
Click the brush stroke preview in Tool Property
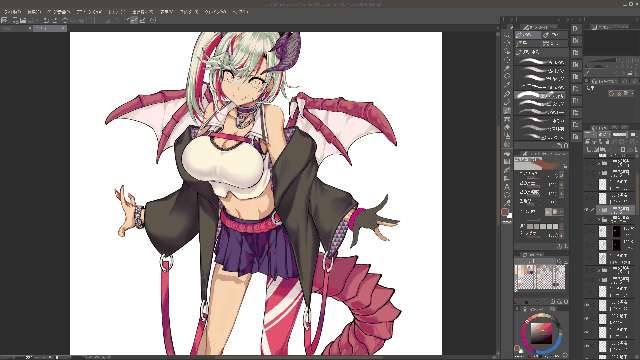(540, 164)
